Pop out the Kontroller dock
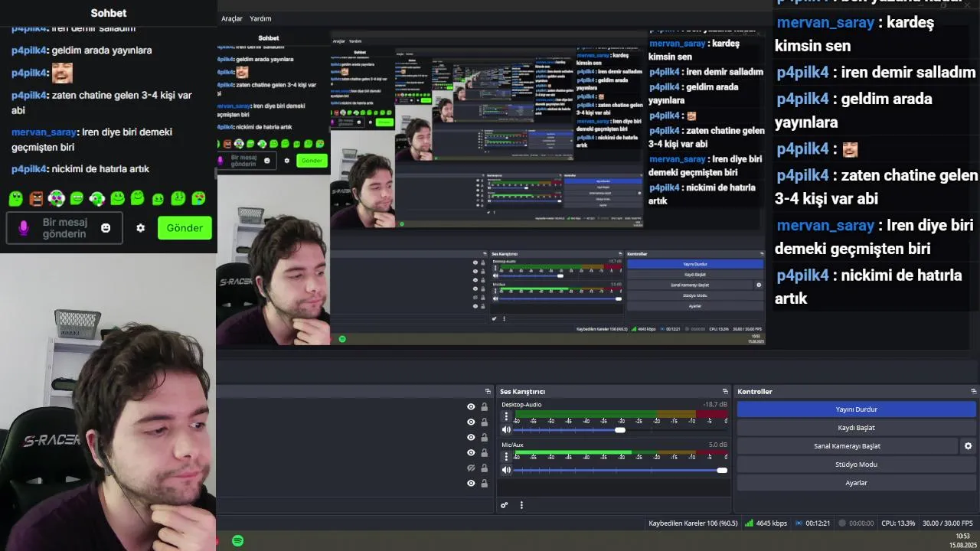The height and width of the screenshot is (551, 980). point(974,392)
